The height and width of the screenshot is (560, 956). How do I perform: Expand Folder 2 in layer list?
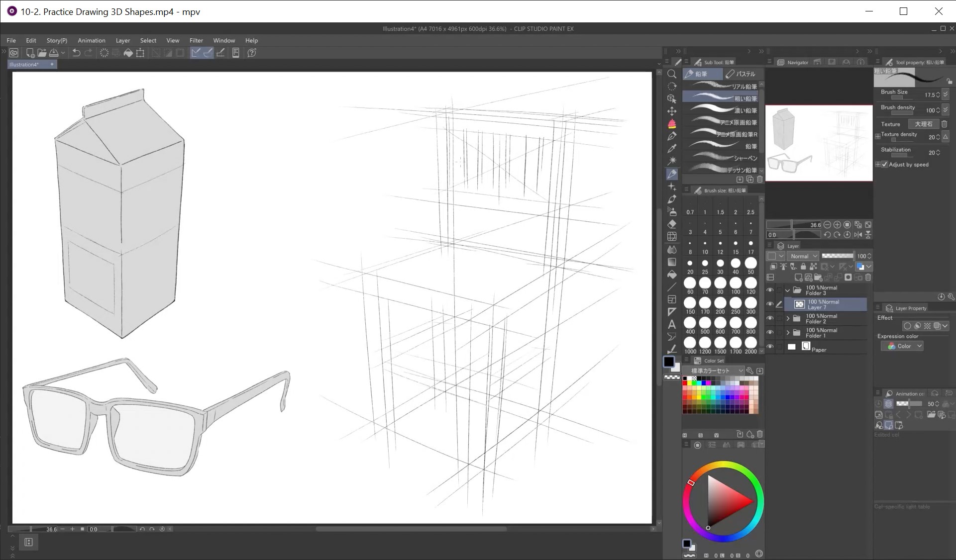(788, 318)
